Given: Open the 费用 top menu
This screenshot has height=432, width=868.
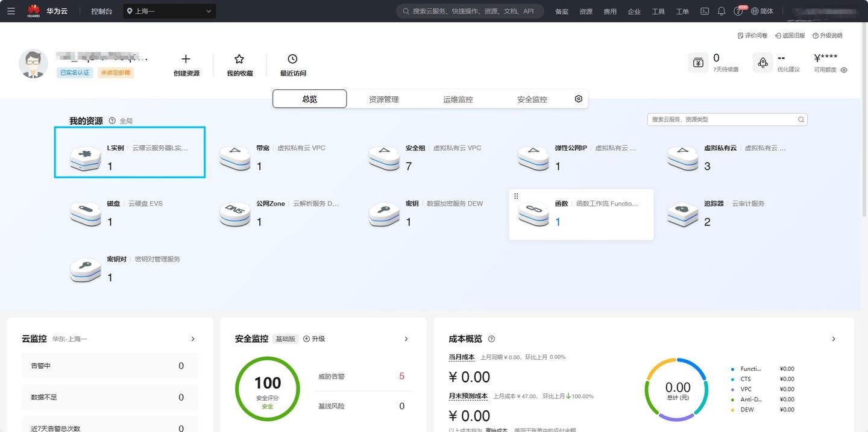Looking at the screenshot, I should coord(610,11).
